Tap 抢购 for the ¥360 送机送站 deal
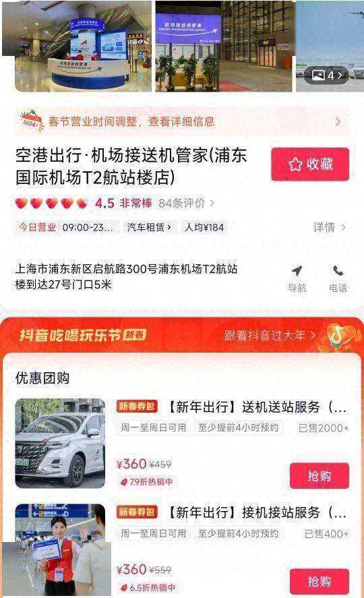Screen dimensions: 364x598 [320, 475]
